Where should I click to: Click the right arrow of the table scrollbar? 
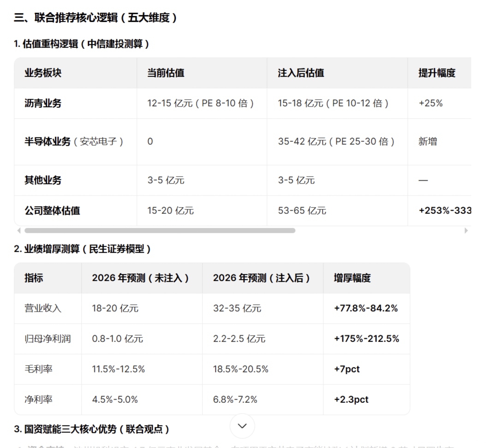click(467, 230)
